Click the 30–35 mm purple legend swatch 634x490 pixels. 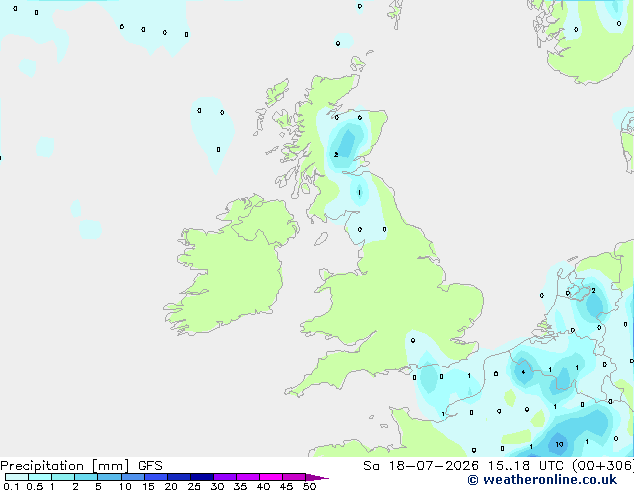coord(225,477)
